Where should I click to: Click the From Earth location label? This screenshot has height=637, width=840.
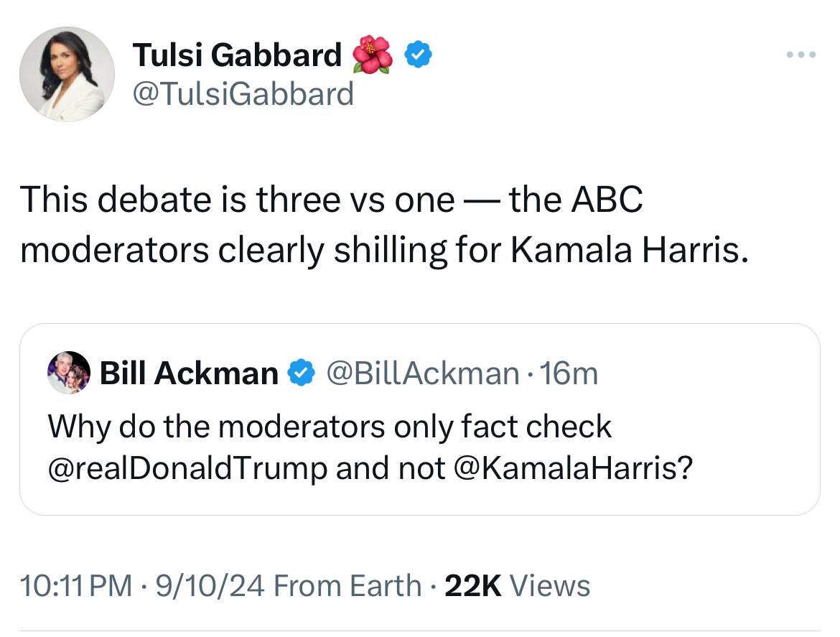(347, 585)
